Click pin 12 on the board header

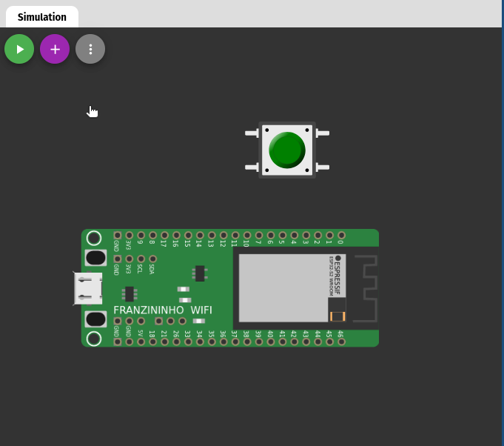[x=224, y=236]
